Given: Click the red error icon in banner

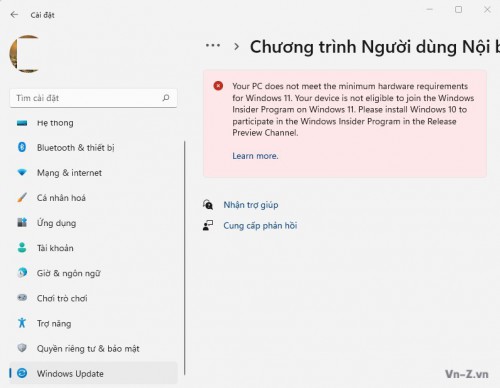Looking at the screenshot, I should (218, 86).
